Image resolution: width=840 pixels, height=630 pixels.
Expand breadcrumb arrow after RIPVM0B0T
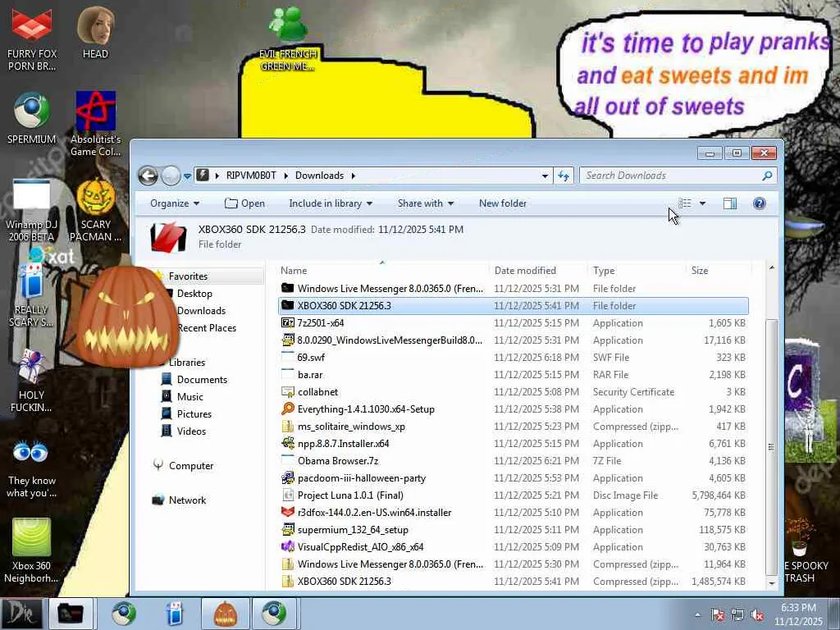pos(286,176)
